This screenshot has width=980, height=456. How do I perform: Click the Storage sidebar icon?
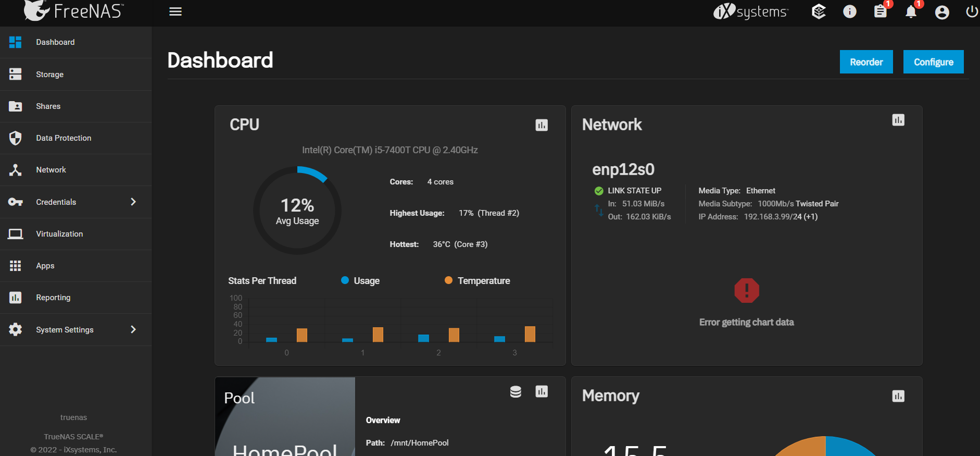[x=16, y=74]
